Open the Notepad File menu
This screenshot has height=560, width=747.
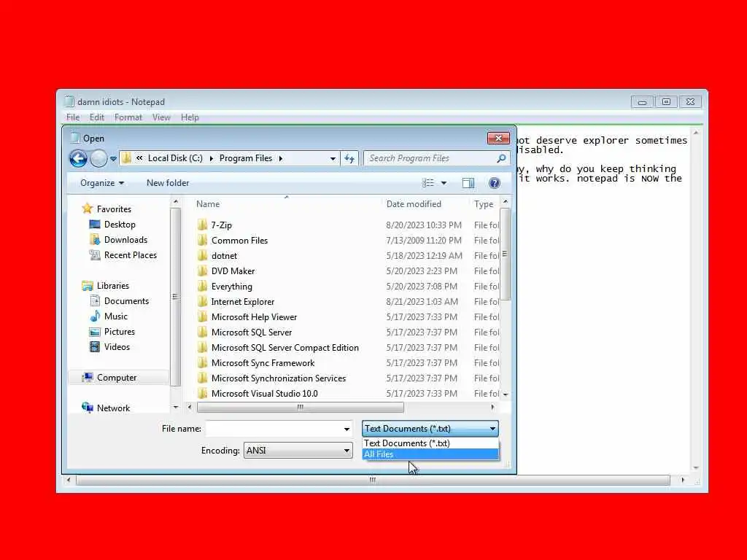click(x=73, y=117)
